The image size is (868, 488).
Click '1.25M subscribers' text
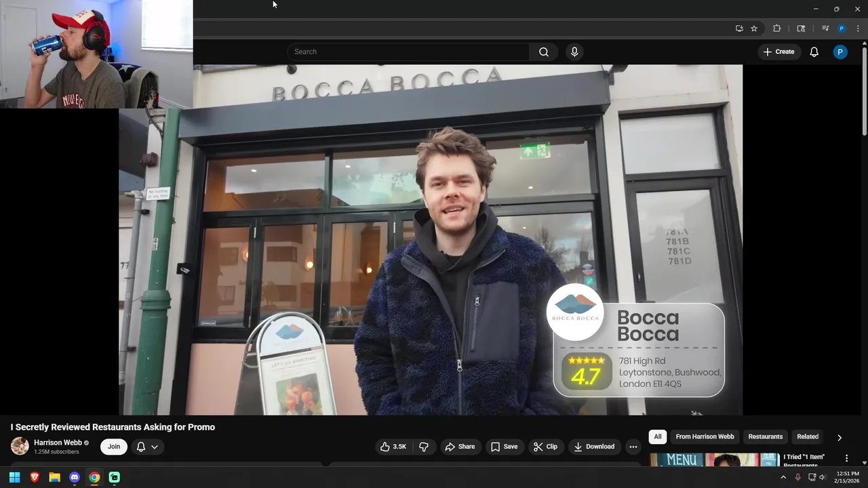(x=56, y=452)
